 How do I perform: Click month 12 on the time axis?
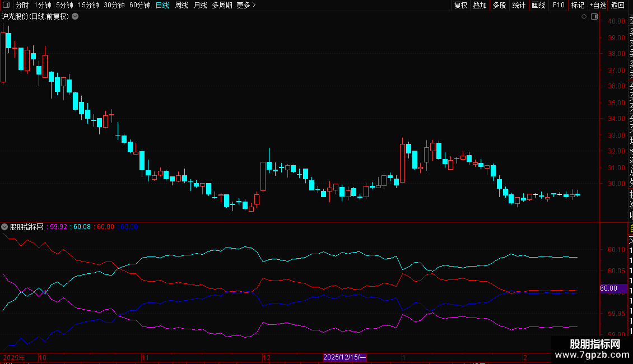click(267, 357)
